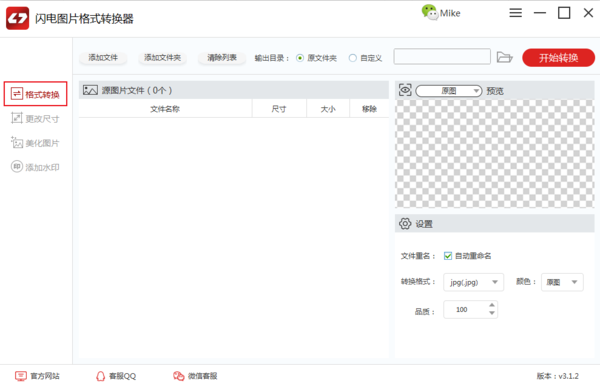Click the 尺寸 column header

tap(279, 109)
